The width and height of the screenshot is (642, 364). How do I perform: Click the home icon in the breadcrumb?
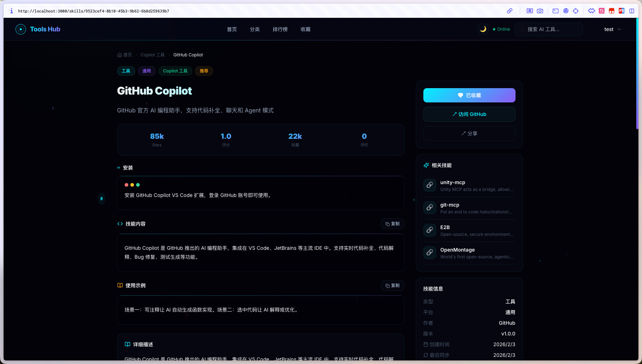(120, 55)
